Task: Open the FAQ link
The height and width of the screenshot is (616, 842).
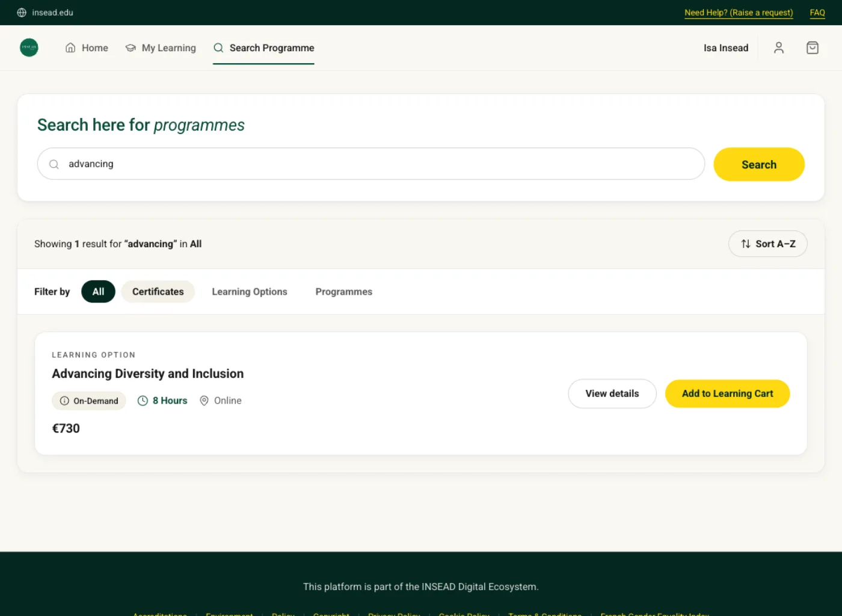Action: point(817,13)
